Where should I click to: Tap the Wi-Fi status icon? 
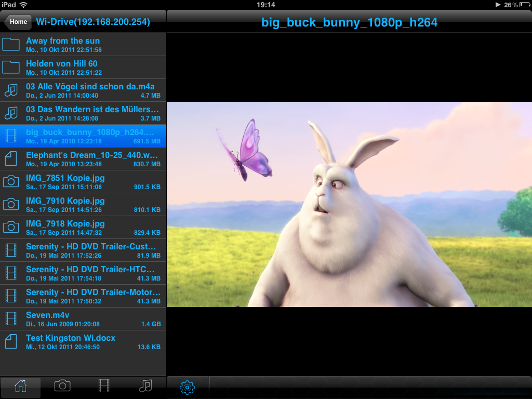[23, 5]
